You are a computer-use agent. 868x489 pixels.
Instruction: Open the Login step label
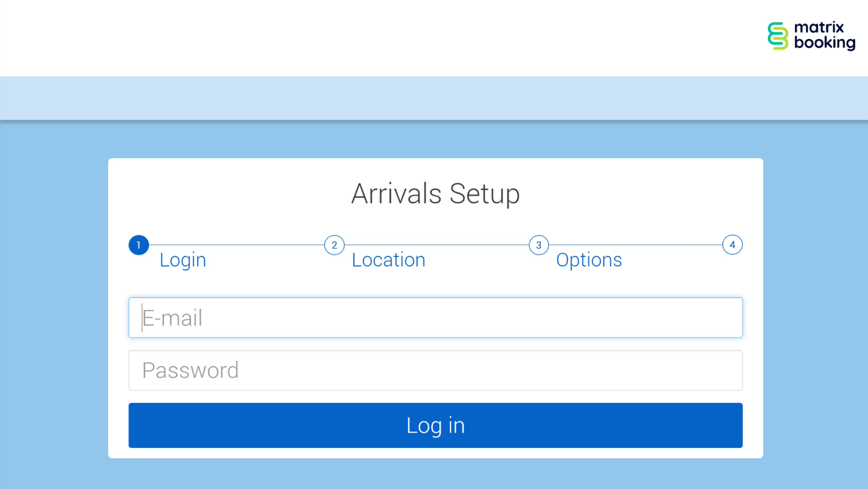coord(183,260)
